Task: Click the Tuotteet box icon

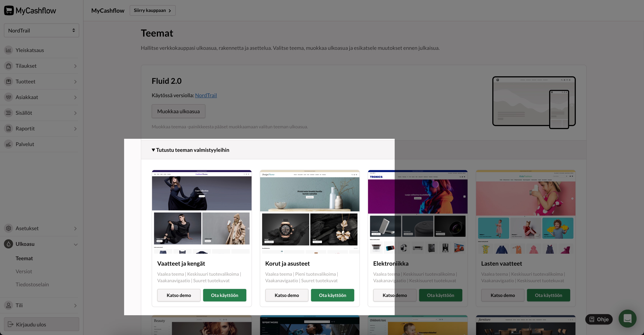Action: point(9,82)
